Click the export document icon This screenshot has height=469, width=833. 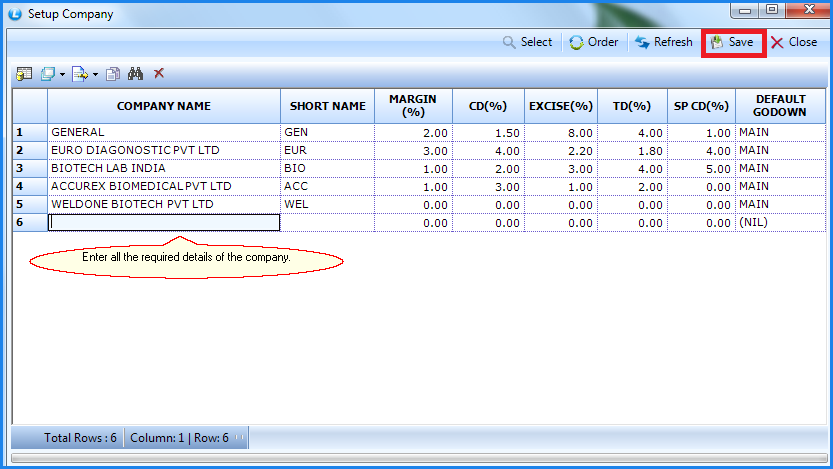coord(80,74)
